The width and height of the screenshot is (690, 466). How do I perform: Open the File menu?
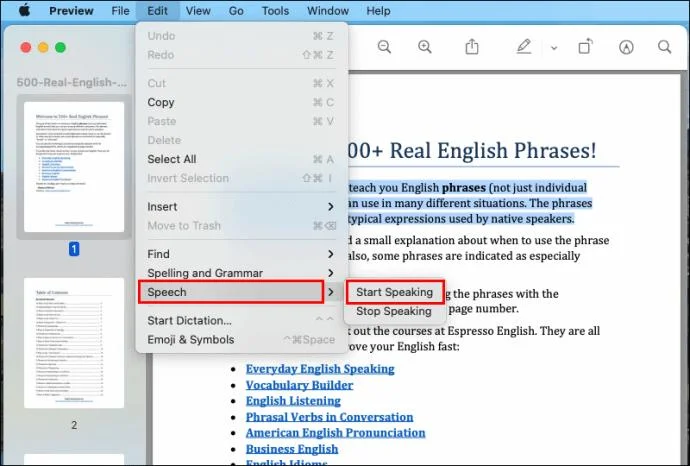[120, 11]
